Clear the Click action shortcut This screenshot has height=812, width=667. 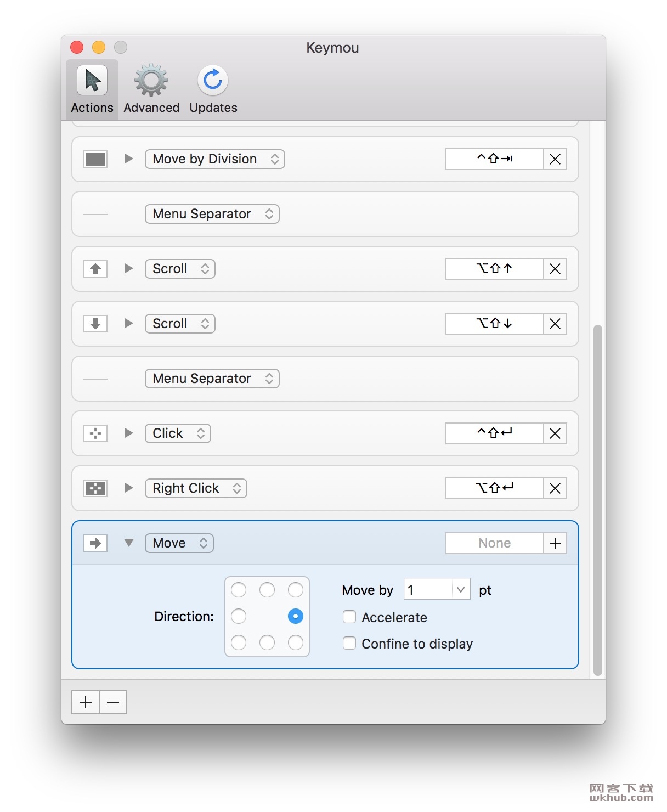point(555,433)
